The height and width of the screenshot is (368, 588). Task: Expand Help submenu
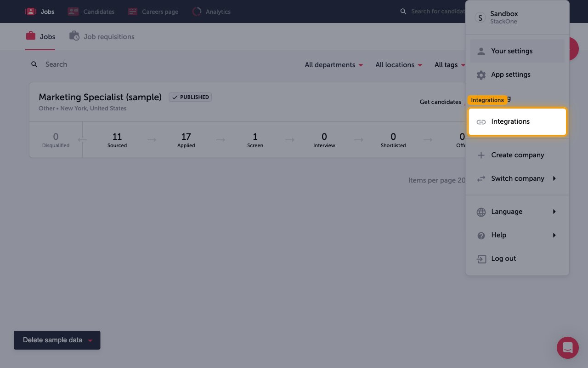click(517, 235)
